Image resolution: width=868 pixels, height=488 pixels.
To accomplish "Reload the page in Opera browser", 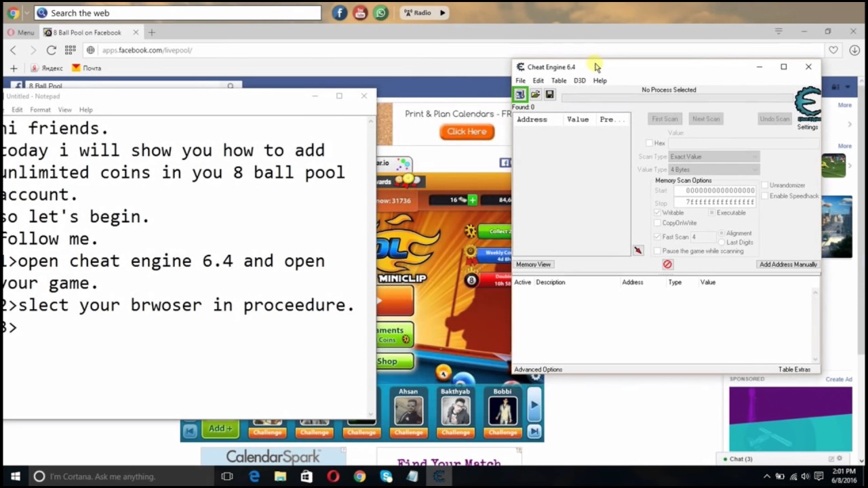I will click(51, 50).
